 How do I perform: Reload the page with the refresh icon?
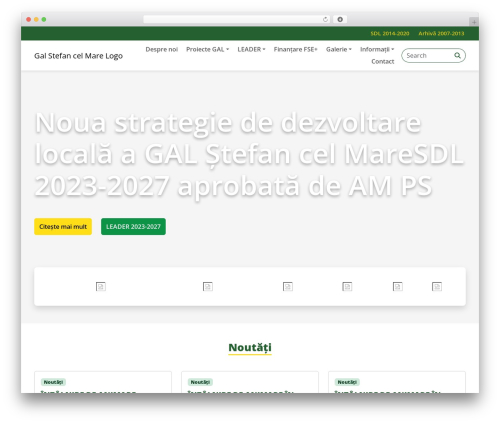click(x=325, y=19)
